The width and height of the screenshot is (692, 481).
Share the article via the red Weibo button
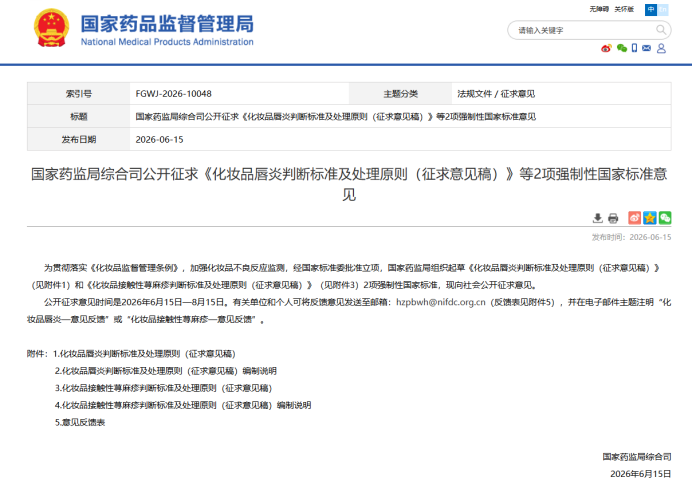tap(635, 218)
